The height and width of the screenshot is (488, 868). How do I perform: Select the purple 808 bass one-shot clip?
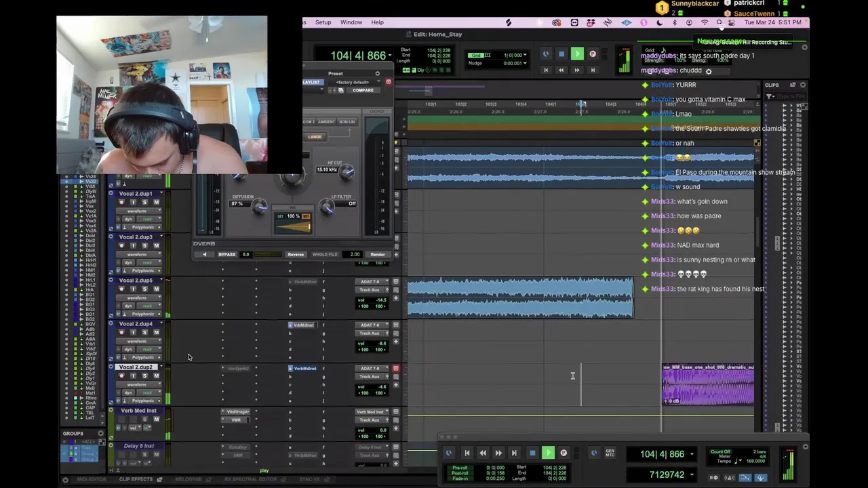click(x=708, y=384)
